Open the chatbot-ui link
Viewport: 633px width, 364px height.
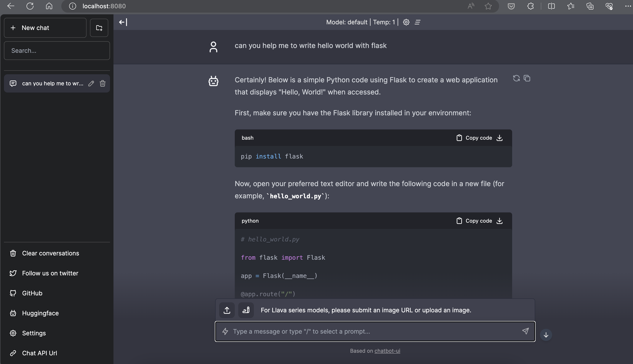387,351
